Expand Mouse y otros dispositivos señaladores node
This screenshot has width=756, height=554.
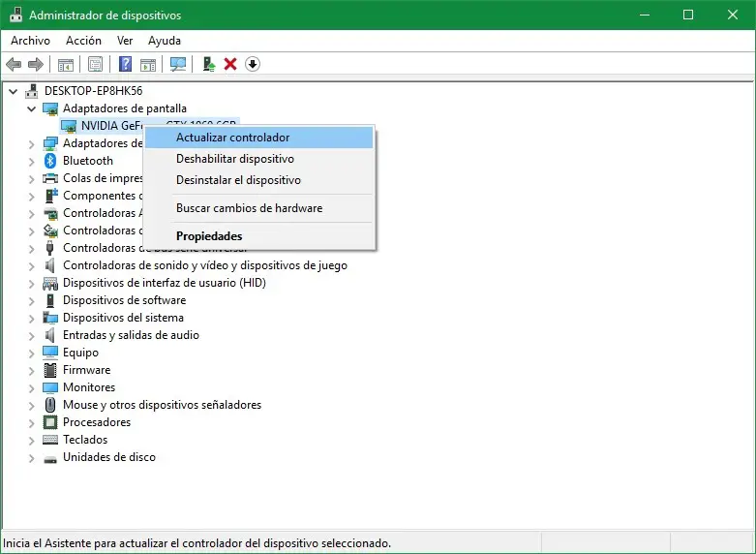tap(31, 406)
